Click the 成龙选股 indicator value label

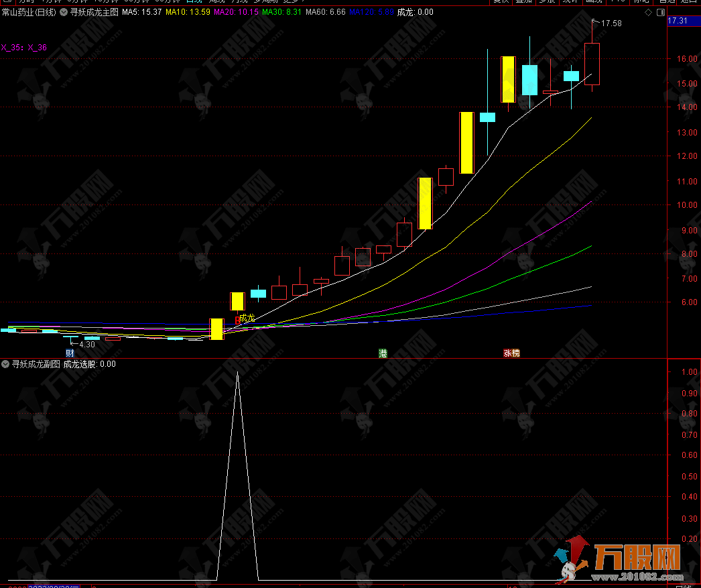click(x=89, y=364)
